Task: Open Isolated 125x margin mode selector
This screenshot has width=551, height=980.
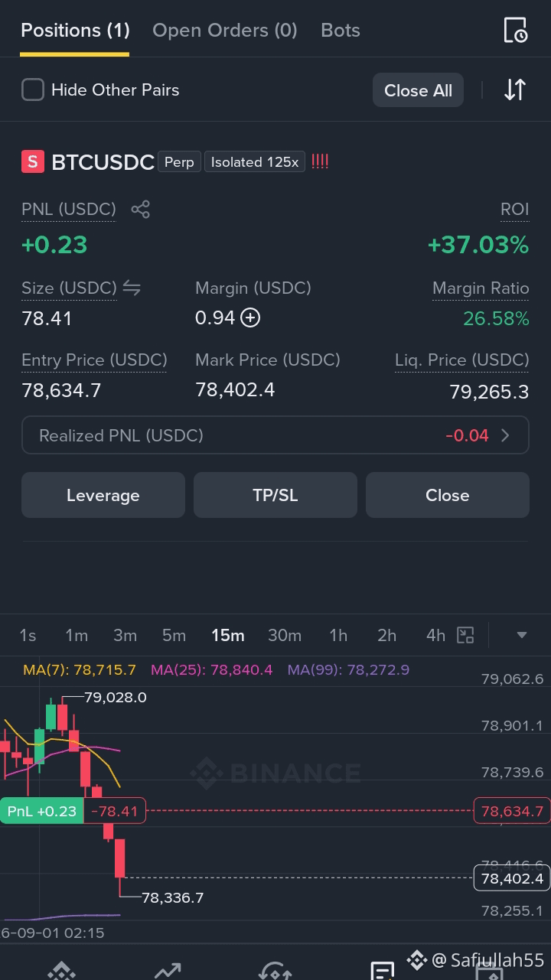Action: pos(255,162)
